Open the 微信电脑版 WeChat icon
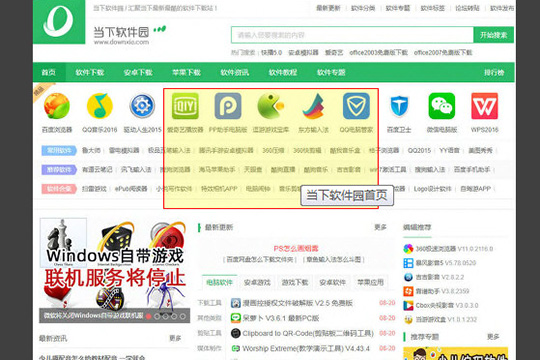Viewport: 540px width, 360px height. [x=442, y=106]
